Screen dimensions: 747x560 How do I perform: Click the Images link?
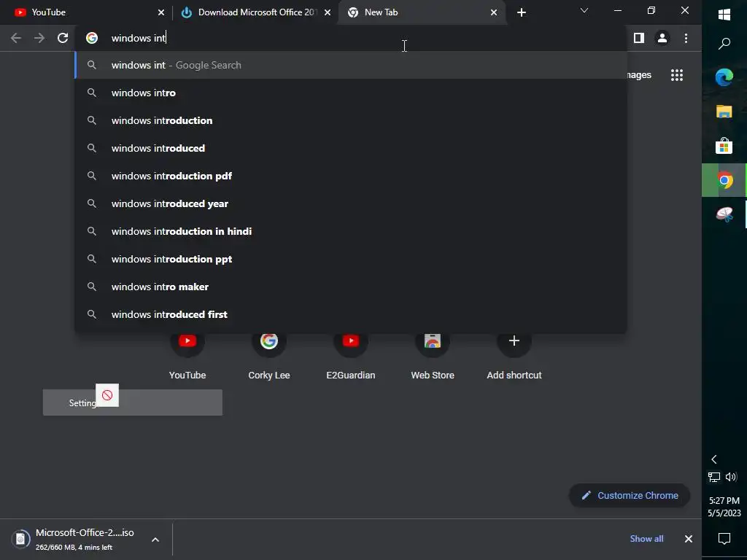click(x=639, y=75)
